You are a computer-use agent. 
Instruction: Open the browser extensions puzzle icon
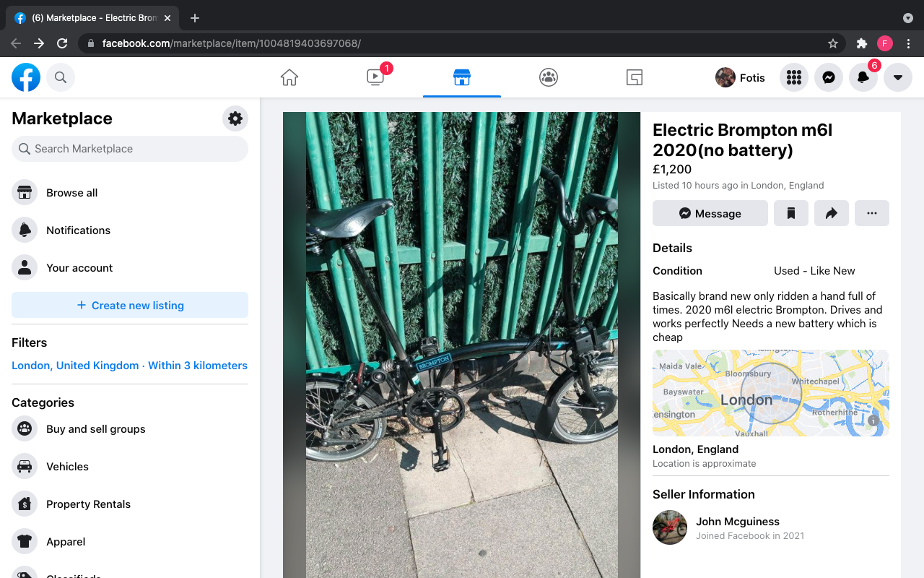[x=862, y=43]
